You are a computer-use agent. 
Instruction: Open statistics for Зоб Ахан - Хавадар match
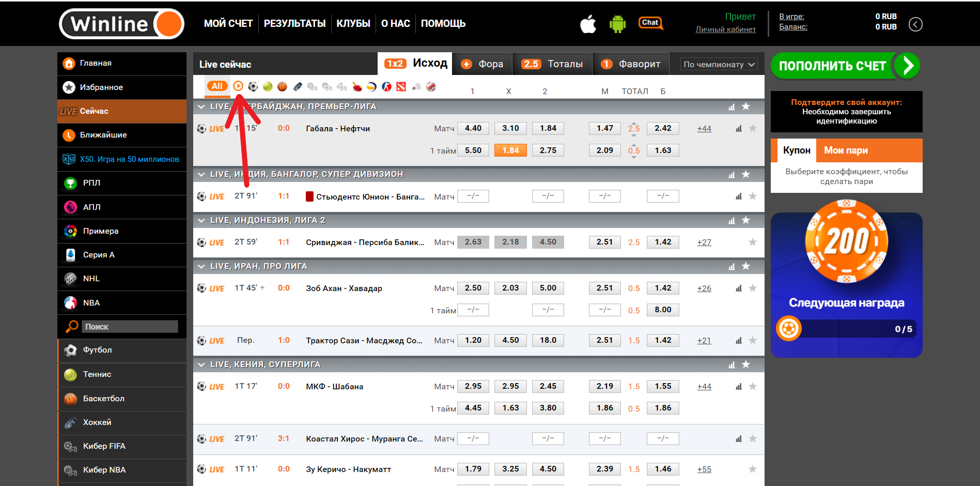click(x=739, y=288)
